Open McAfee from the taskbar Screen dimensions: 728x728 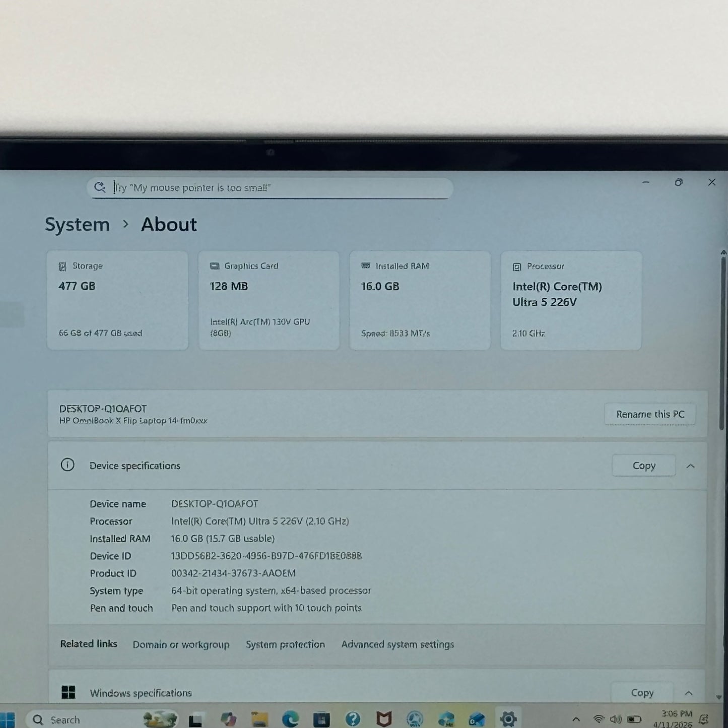click(x=384, y=719)
